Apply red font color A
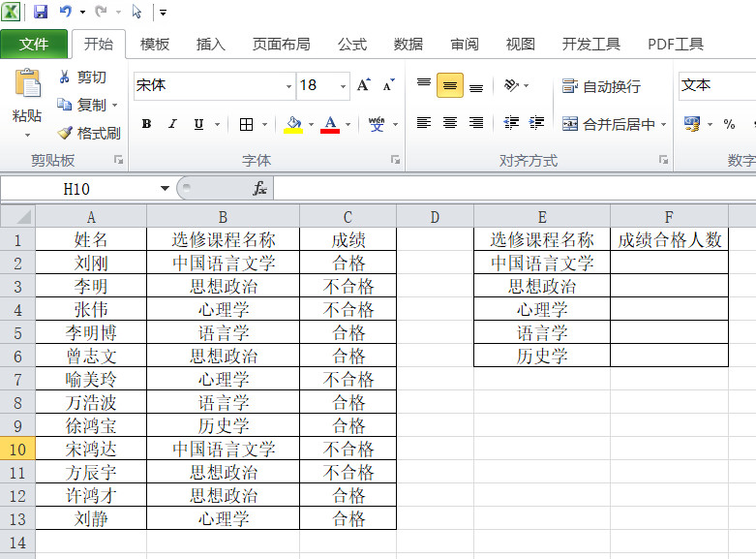Image resolution: width=756 pixels, height=559 pixels. [330, 125]
